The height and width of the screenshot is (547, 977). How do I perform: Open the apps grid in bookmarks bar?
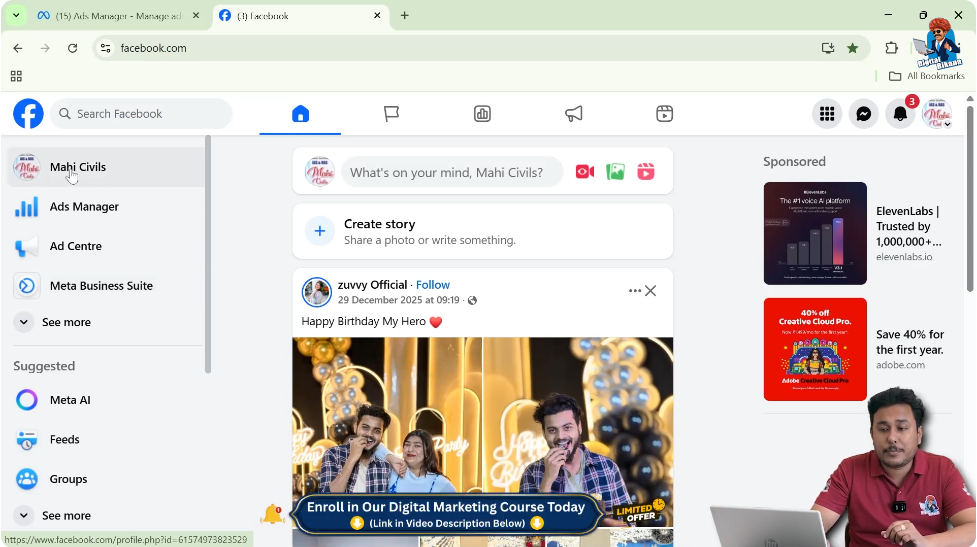[x=16, y=76]
